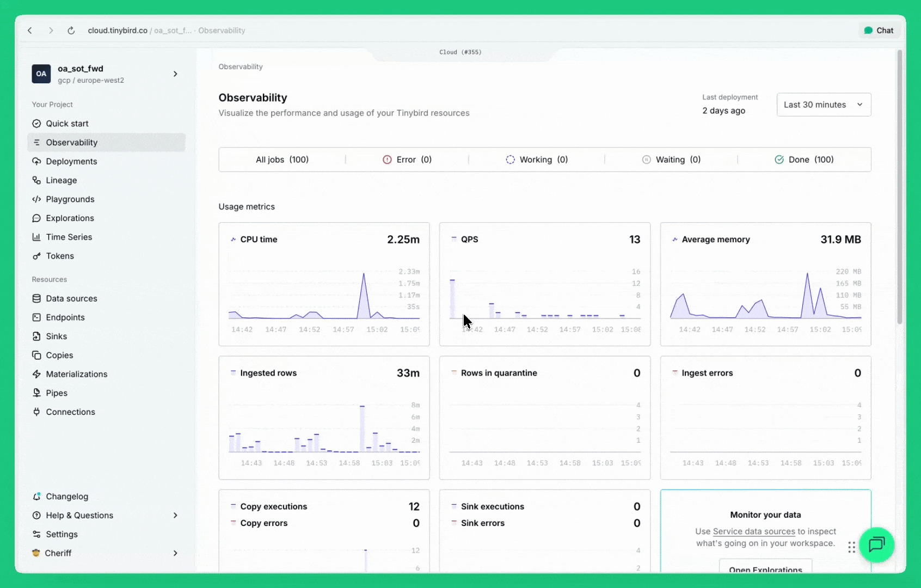Open the Materializations section
This screenshot has height=588, width=921.
[x=76, y=374]
